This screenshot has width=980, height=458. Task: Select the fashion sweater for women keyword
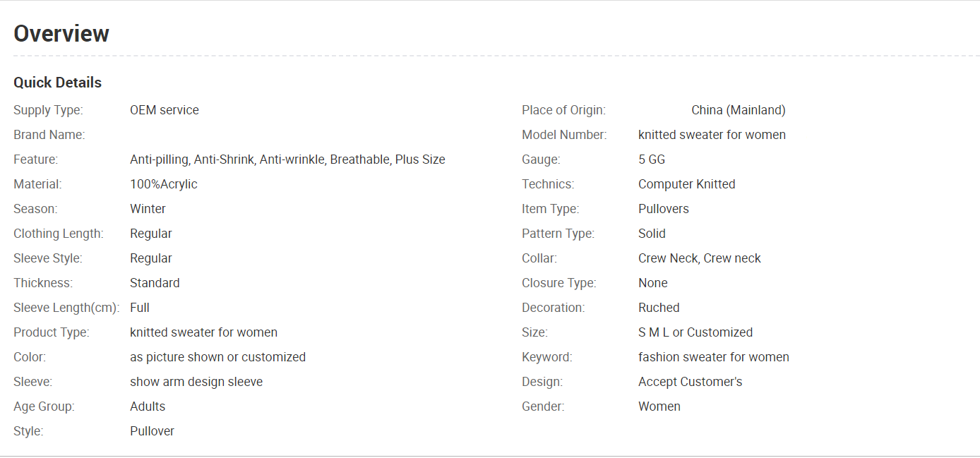[714, 357]
